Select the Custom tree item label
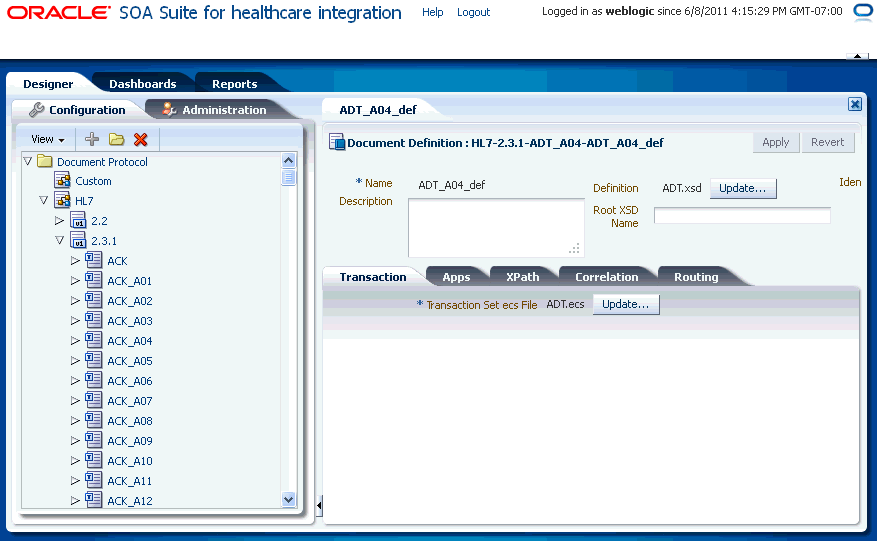The height and width of the screenshot is (541, 877). click(x=93, y=181)
